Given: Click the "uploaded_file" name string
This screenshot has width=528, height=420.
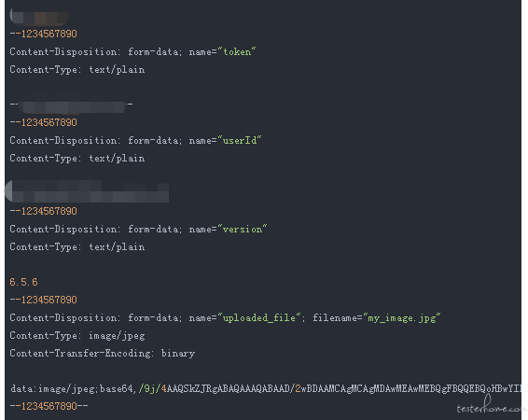Looking at the screenshot, I should click(x=259, y=317).
